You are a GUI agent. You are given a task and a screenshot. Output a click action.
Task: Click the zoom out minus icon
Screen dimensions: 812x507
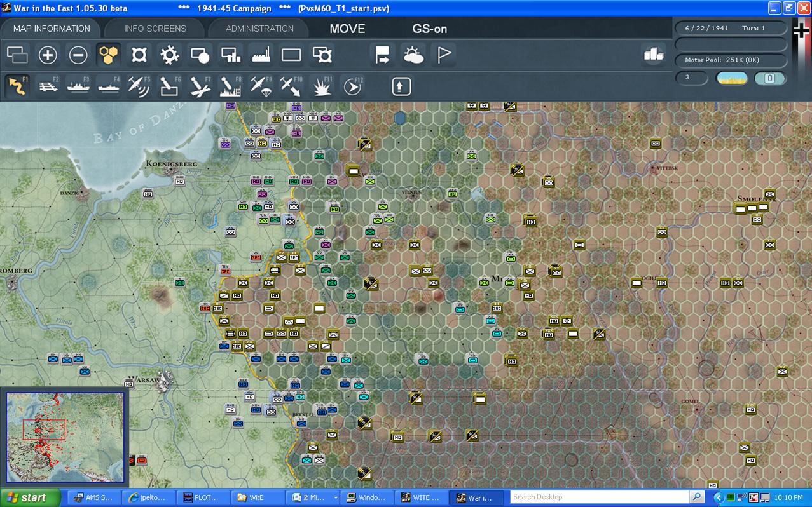pos(78,55)
